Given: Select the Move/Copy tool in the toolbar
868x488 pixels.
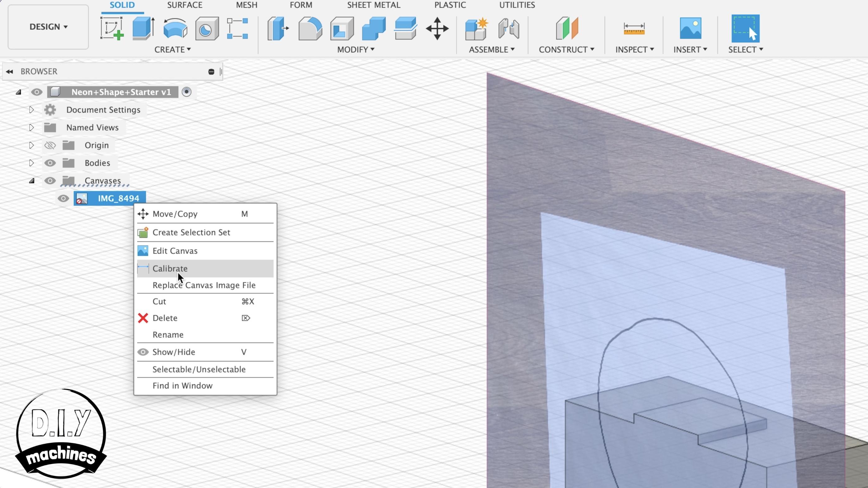Looking at the screenshot, I should [437, 28].
